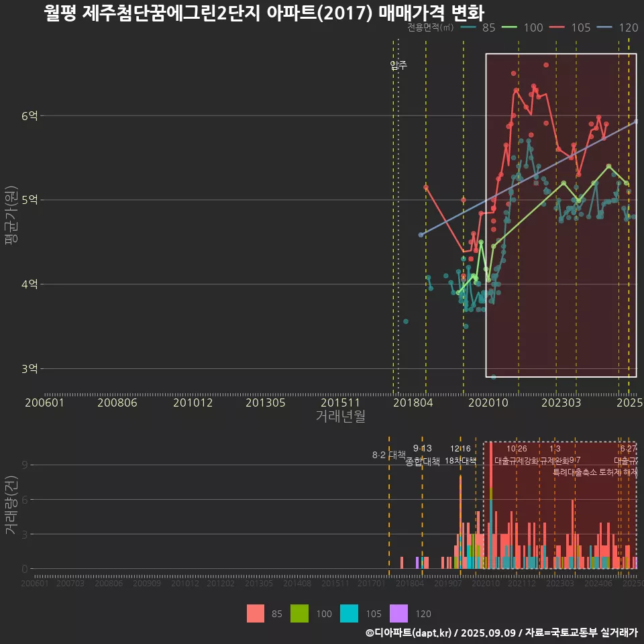Click 202406 label under the volume chart

[x=598, y=583]
